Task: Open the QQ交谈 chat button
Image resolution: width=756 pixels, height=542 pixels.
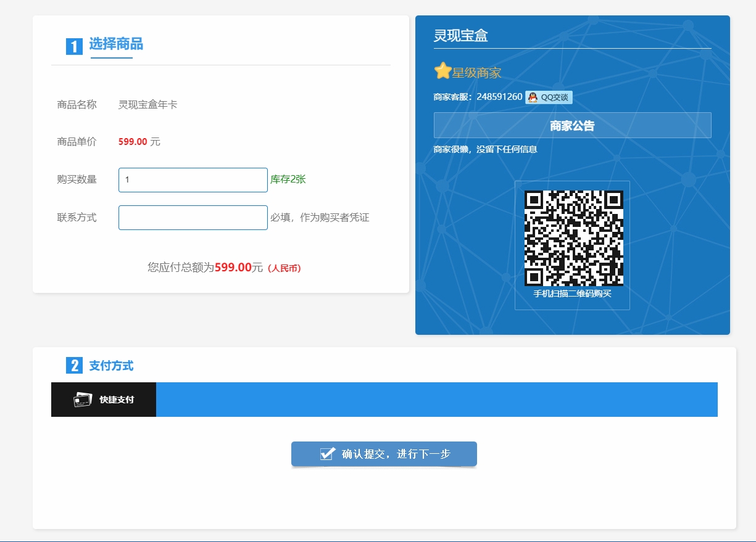Action: 549,97
